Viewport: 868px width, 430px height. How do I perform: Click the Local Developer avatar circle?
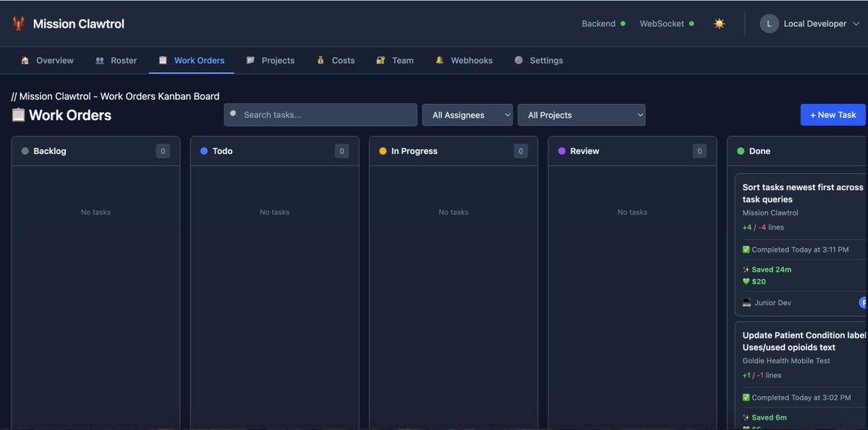[769, 24]
